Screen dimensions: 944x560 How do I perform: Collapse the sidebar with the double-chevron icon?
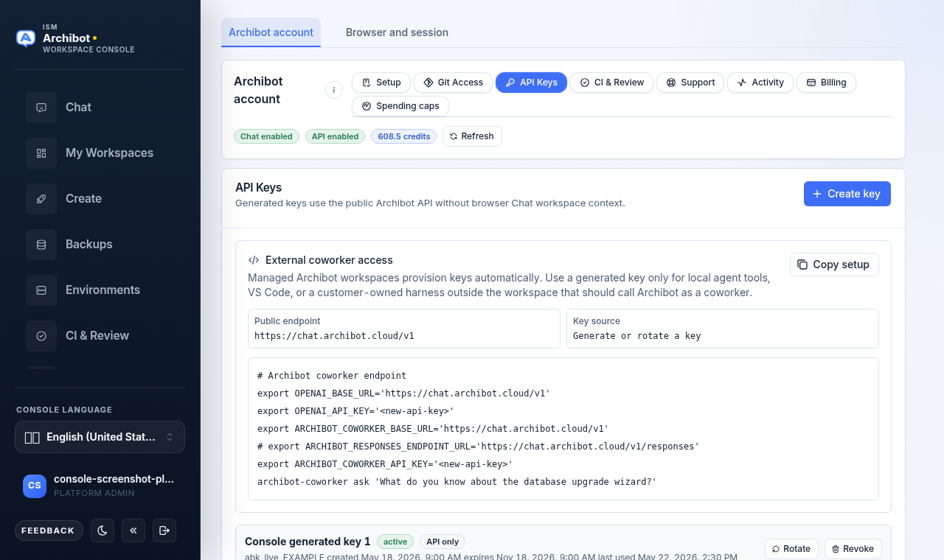(x=133, y=531)
